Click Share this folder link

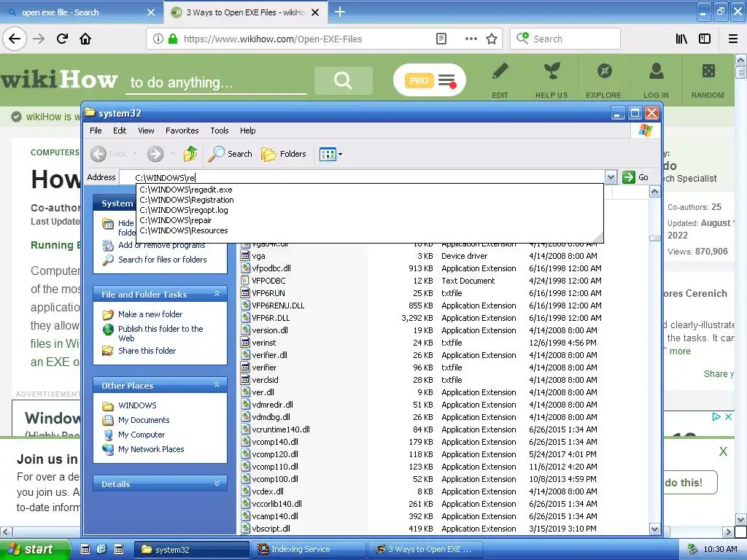[x=147, y=351]
